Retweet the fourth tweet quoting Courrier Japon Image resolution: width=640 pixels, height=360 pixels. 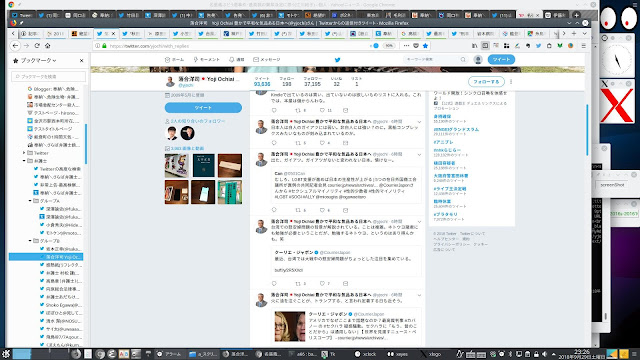pos(298,283)
